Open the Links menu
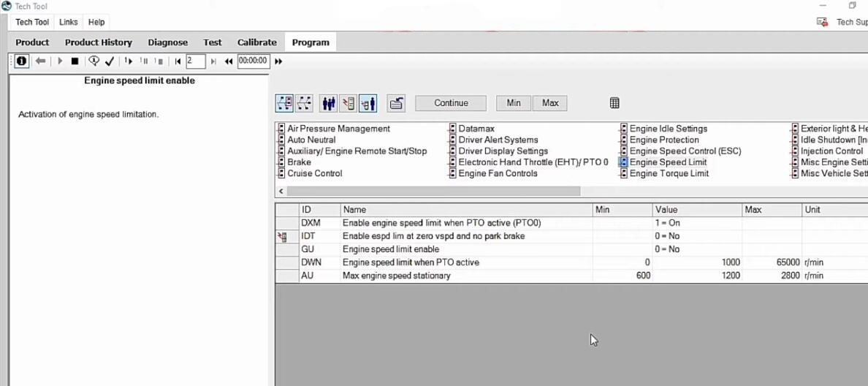 (x=69, y=22)
